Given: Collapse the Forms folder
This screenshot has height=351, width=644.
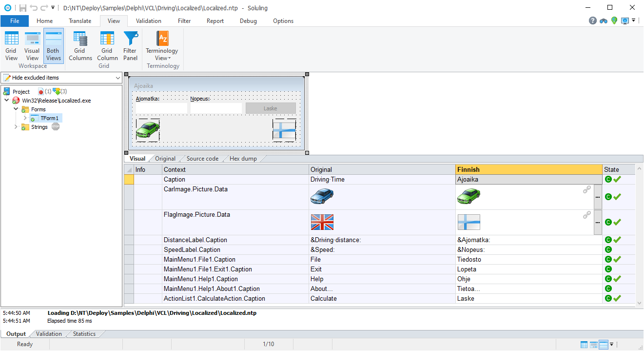Looking at the screenshot, I should point(16,109).
